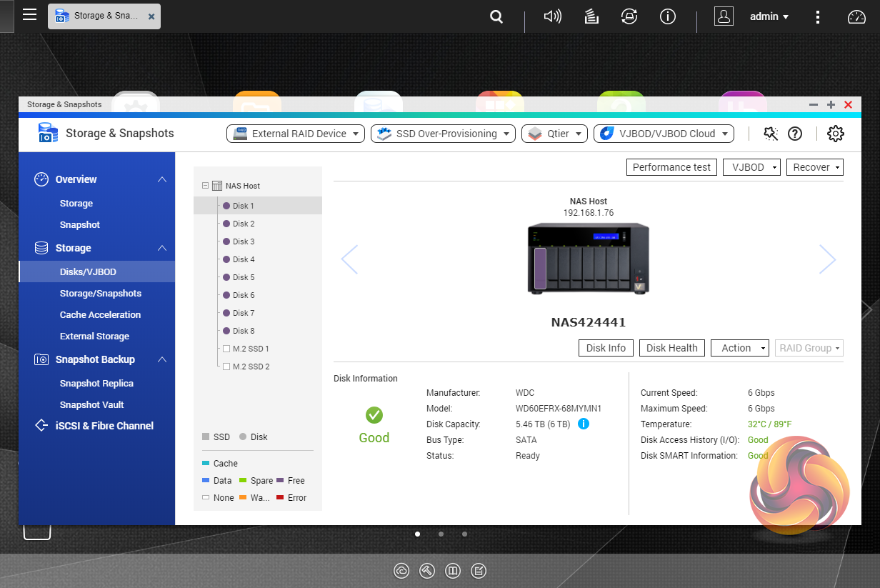Viewport: 880px width, 588px height.
Task: Click the info icon beside Disk Capacity
Action: coord(583,424)
